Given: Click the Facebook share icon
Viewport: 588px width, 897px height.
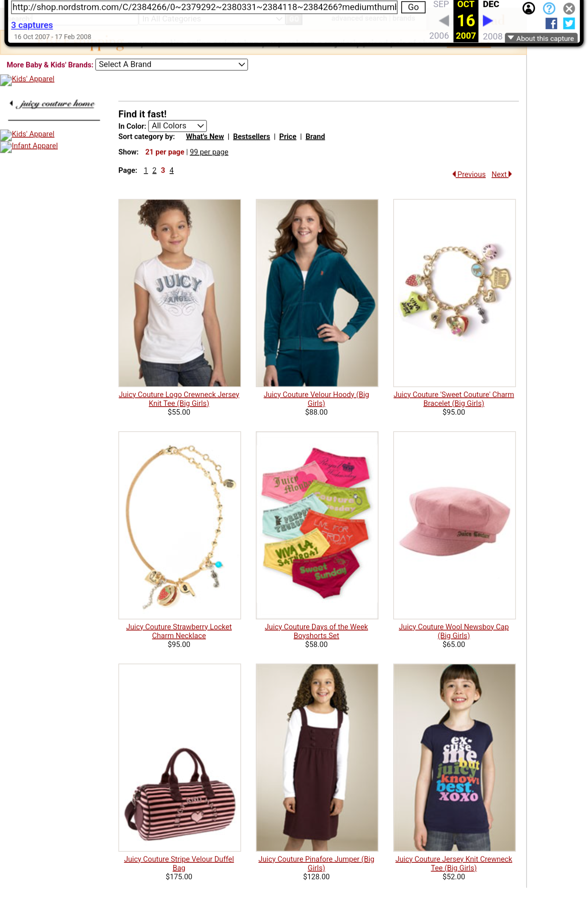Looking at the screenshot, I should pyautogui.click(x=551, y=24).
